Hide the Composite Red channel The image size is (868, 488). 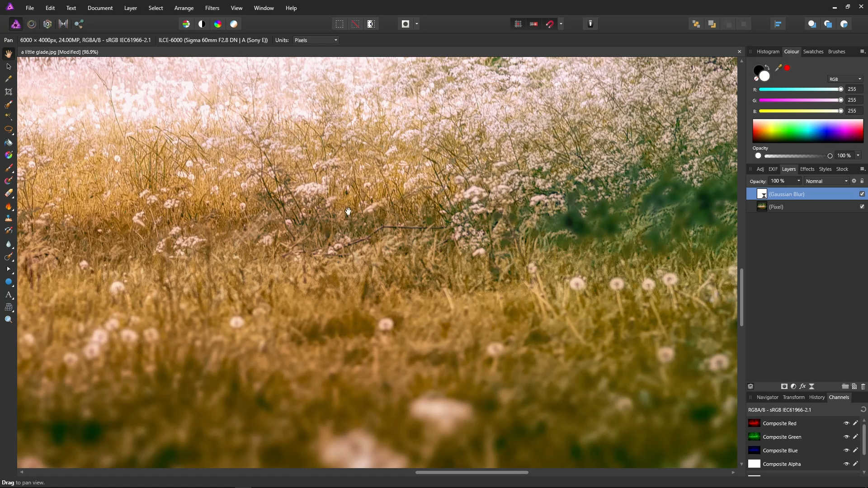coord(846,423)
